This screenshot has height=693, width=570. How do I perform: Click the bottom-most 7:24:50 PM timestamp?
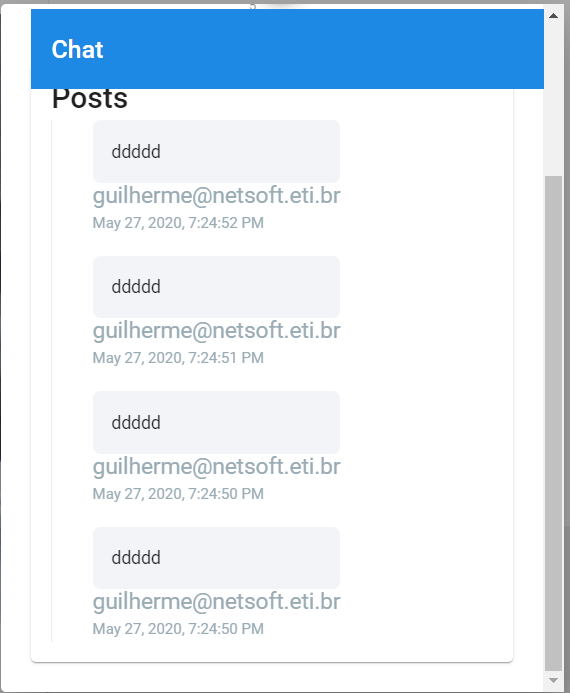coord(178,629)
